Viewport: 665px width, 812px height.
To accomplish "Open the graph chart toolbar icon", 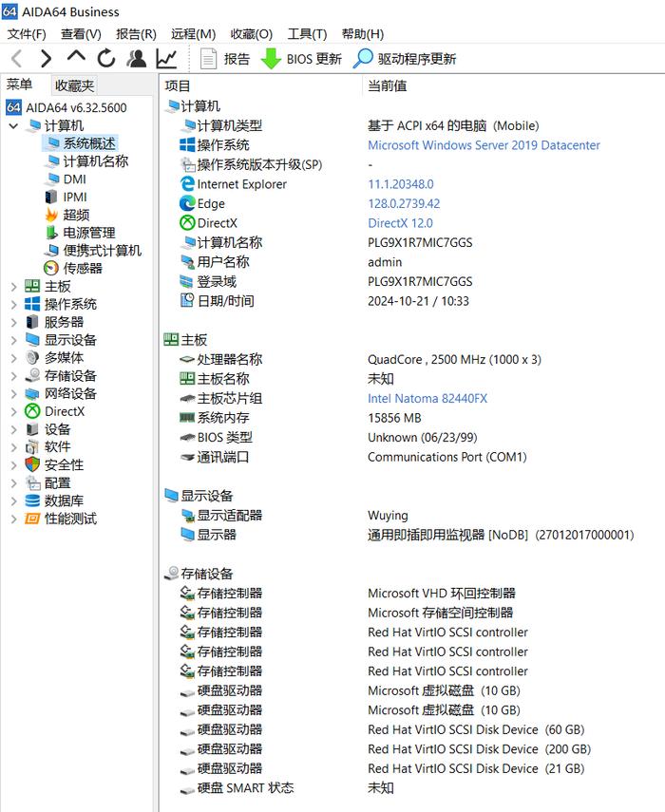I will 166,59.
